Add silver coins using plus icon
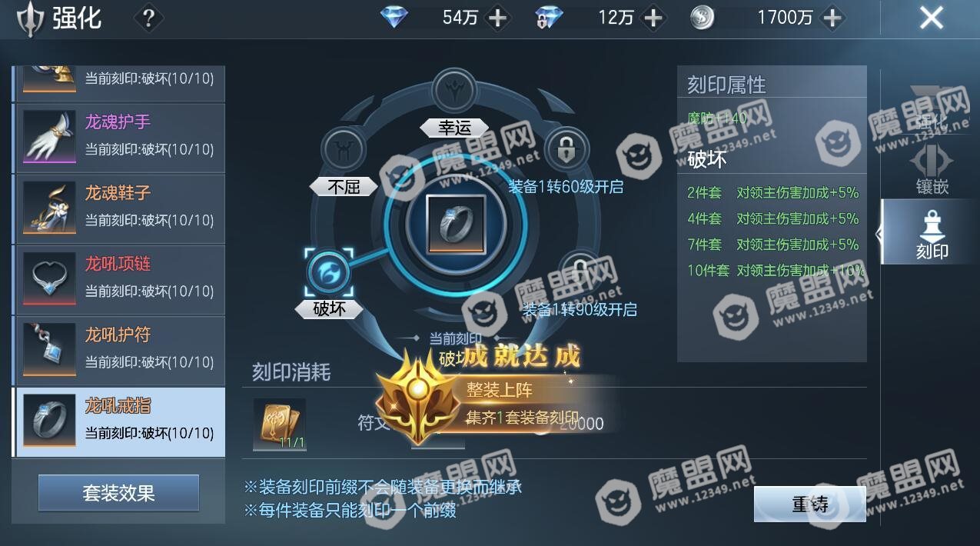This screenshot has width=980, height=546. click(x=832, y=18)
